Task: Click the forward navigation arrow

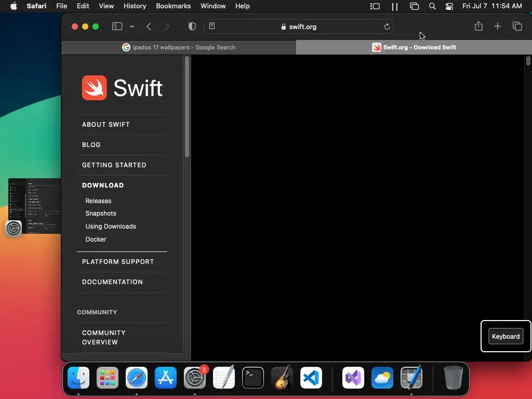Action: point(167,26)
